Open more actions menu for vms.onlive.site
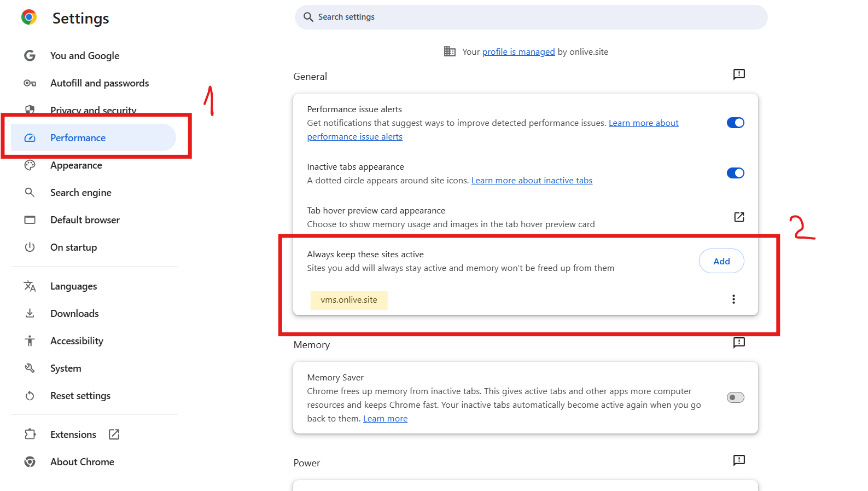The width and height of the screenshot is (868, 491). [733, 299]
